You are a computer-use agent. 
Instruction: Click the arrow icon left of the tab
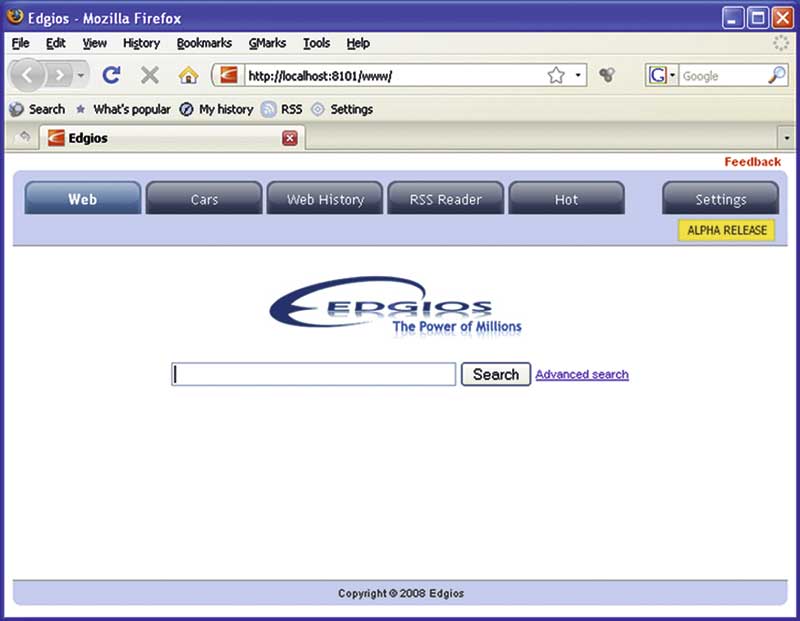tap(24, 137)
